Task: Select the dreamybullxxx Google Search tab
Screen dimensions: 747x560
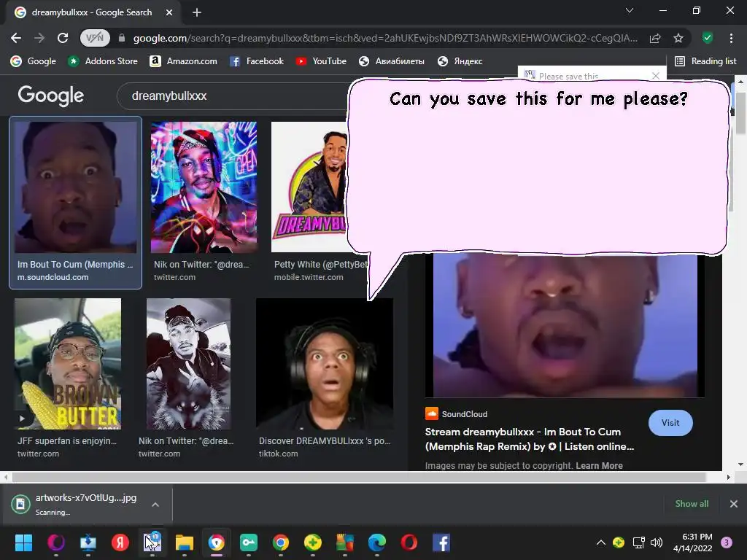Action: (x=93, y=12)
